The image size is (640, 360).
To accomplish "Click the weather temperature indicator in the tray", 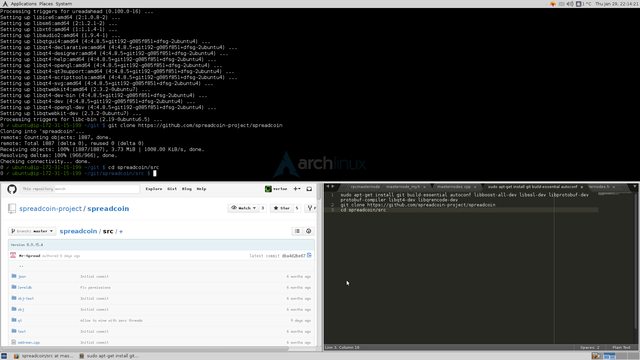I will 583,4.
